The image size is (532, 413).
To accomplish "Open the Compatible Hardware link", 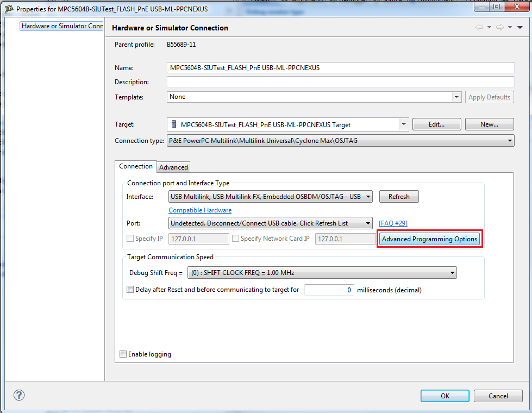I will point(200,210).
